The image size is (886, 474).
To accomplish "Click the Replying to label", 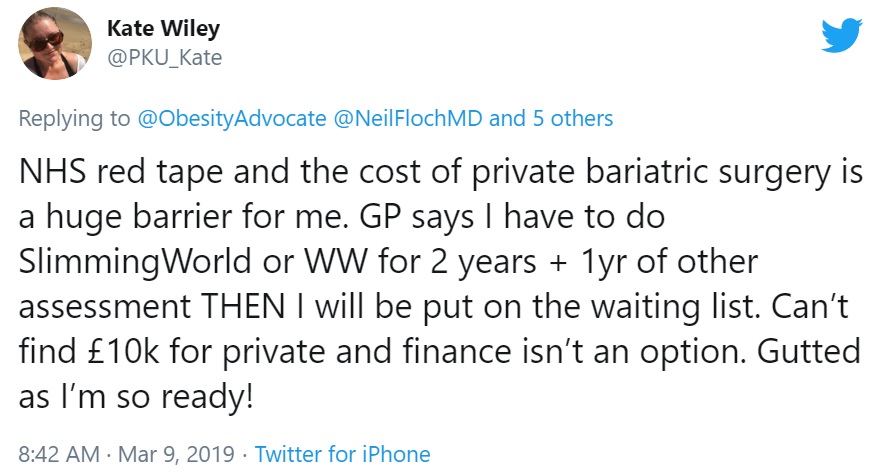I will click(x=75, y=119).
